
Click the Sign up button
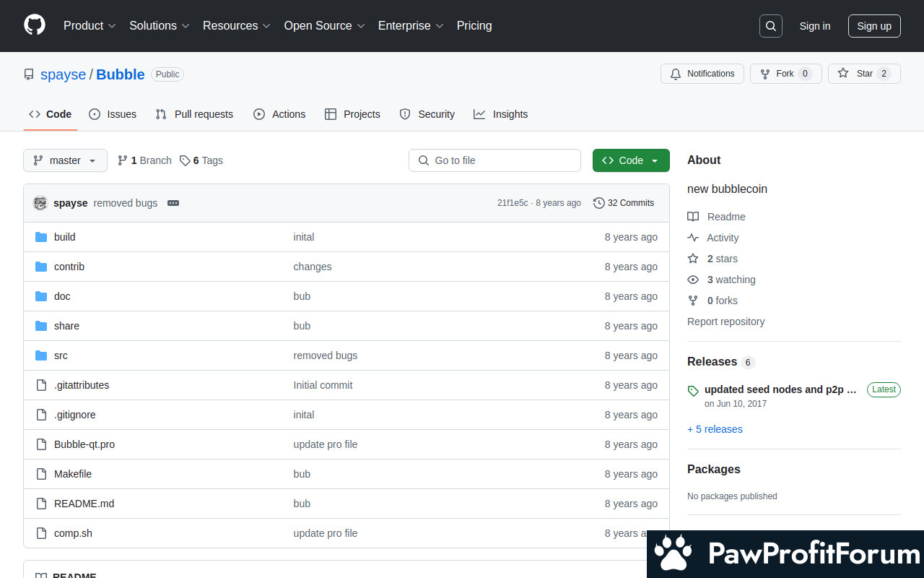coord(873,26)
